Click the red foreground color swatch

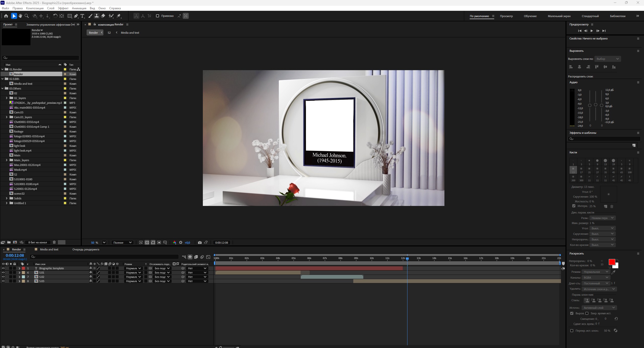click(612, 262)
